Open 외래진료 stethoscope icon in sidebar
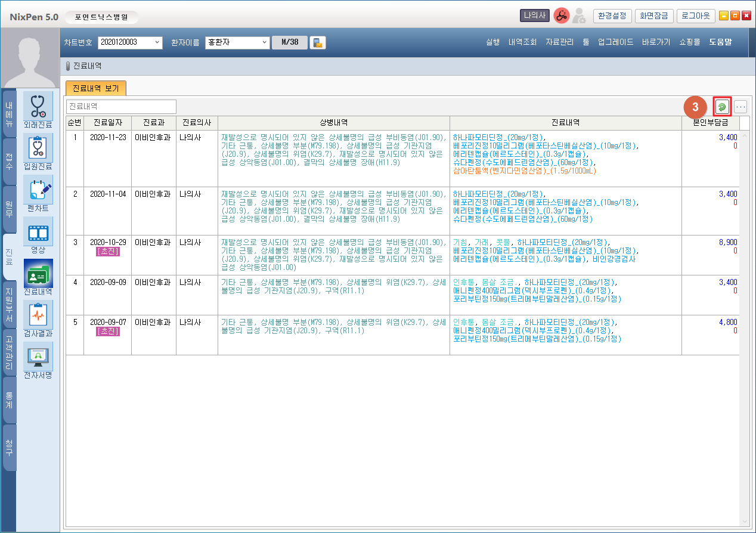 click(38, 106)
